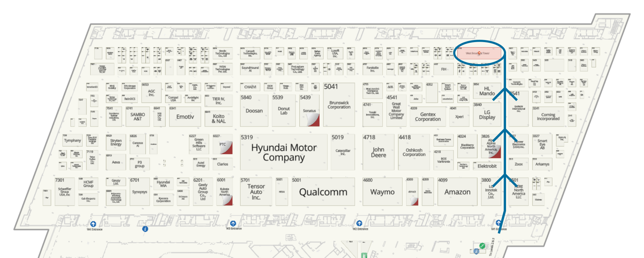Open the Oshkosh Corporation booth 4418

[414, 152]
